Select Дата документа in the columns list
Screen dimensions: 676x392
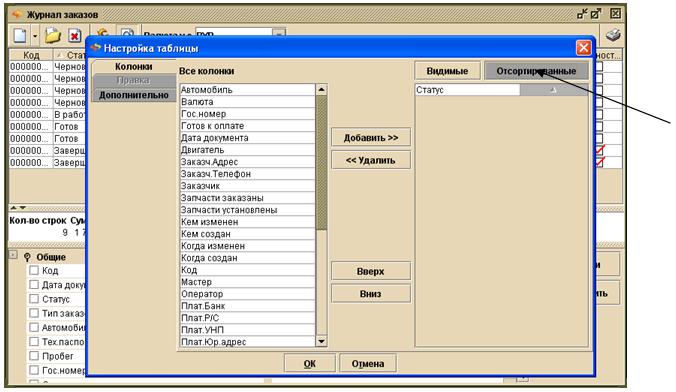(x=247, y=138)
